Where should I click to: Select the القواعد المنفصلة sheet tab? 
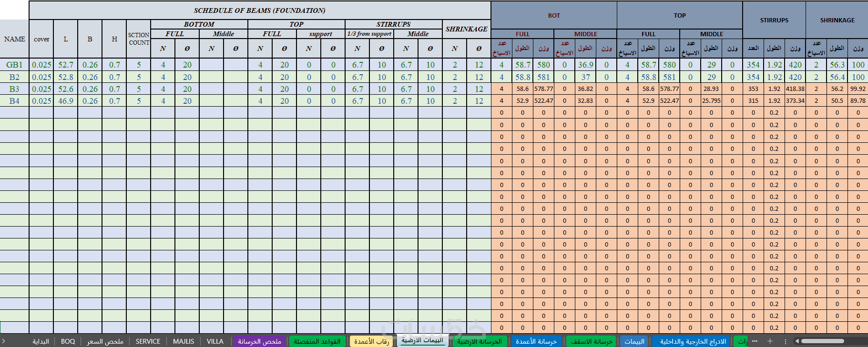pyautogui.click(x=317, y=341)
